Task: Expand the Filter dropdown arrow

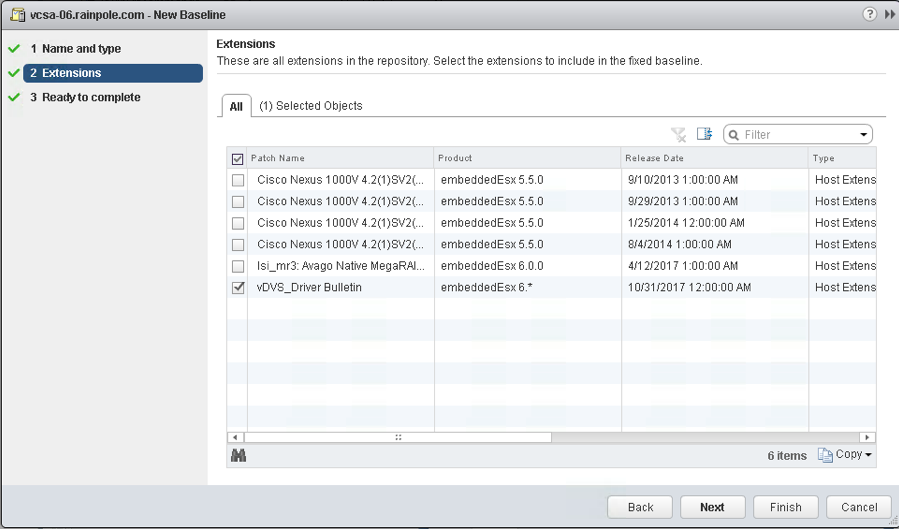Action: pyautogui.click(x=863, y=135)
